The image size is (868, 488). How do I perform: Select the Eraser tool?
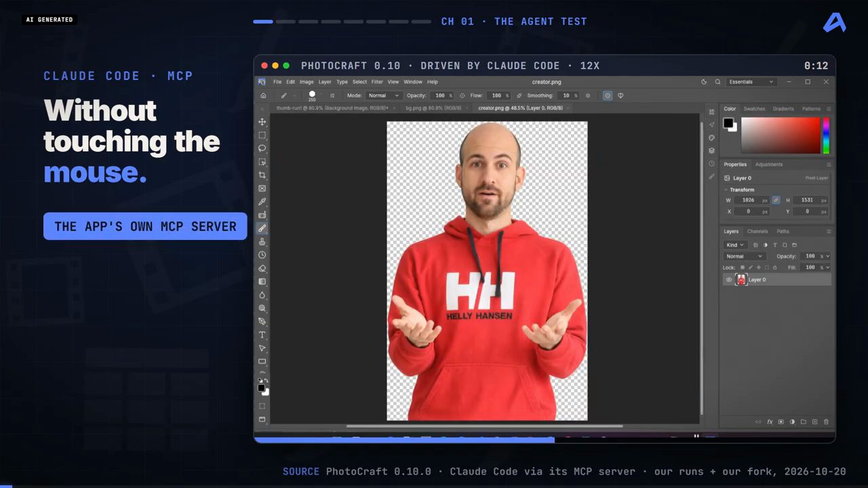point(262,268)
